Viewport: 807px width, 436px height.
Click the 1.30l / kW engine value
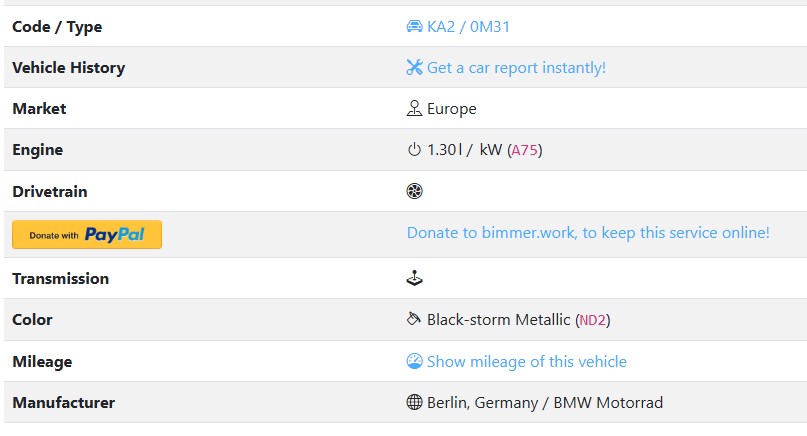464,150
